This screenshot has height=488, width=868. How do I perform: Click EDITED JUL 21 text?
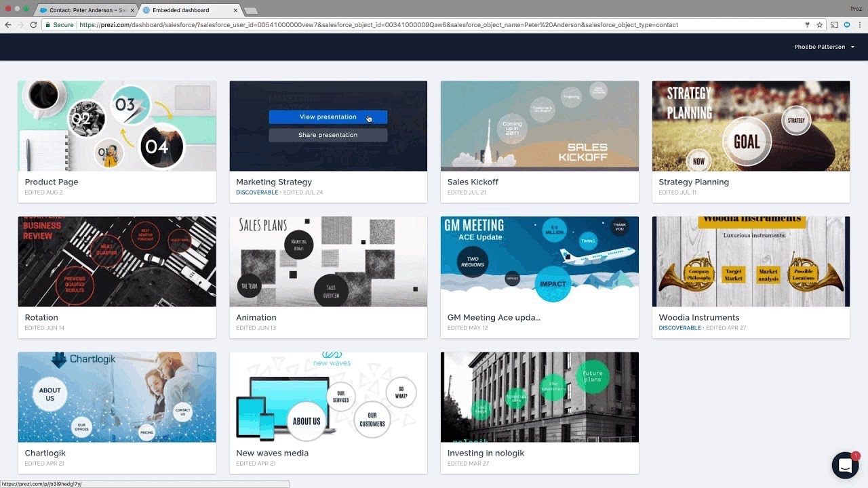point(467,192)
